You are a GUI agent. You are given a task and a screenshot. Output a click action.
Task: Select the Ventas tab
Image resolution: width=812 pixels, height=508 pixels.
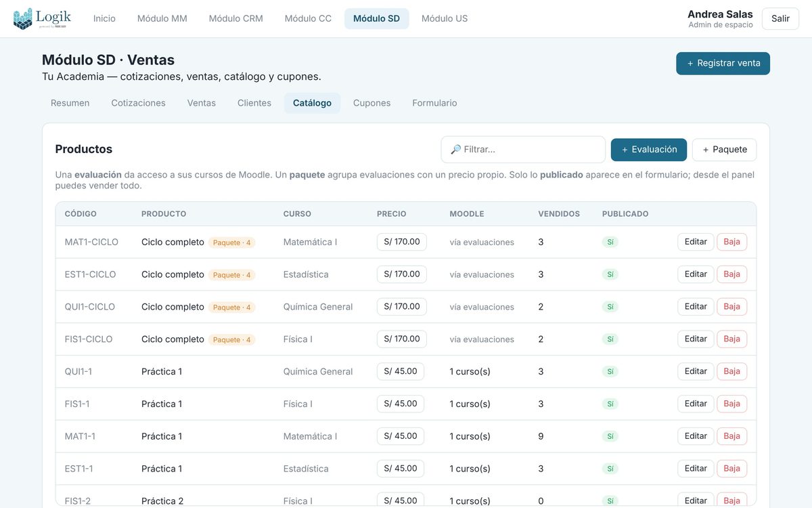pos(202,103)
